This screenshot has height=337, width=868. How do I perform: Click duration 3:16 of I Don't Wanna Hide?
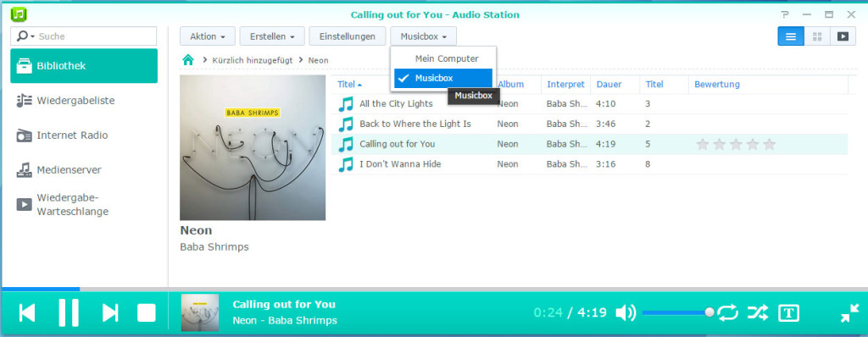coord(604,164)
